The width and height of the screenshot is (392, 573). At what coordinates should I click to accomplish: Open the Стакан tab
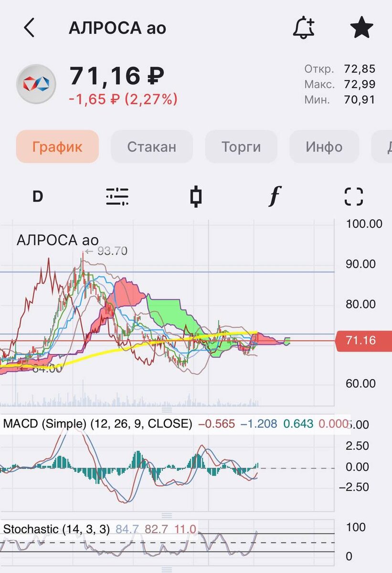point(152,147)
